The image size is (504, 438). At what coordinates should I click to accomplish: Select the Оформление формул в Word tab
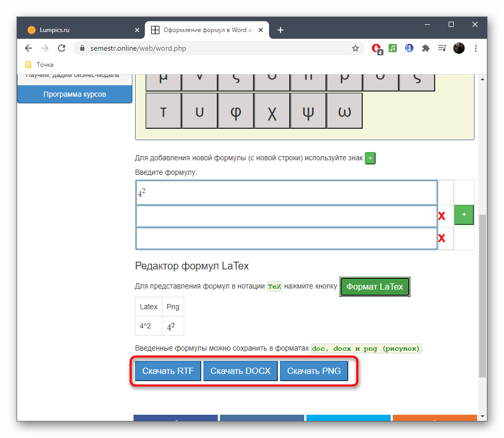207,30
